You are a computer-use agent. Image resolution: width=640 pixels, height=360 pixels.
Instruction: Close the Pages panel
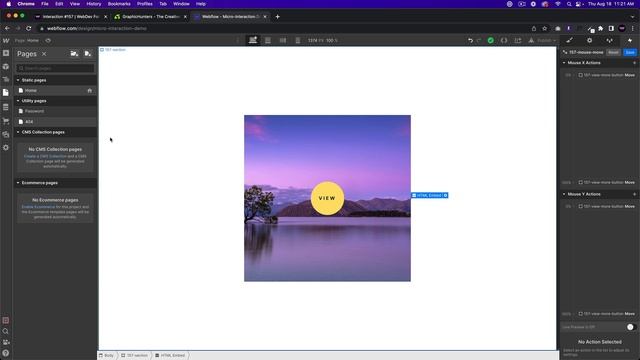pos(44,54)
